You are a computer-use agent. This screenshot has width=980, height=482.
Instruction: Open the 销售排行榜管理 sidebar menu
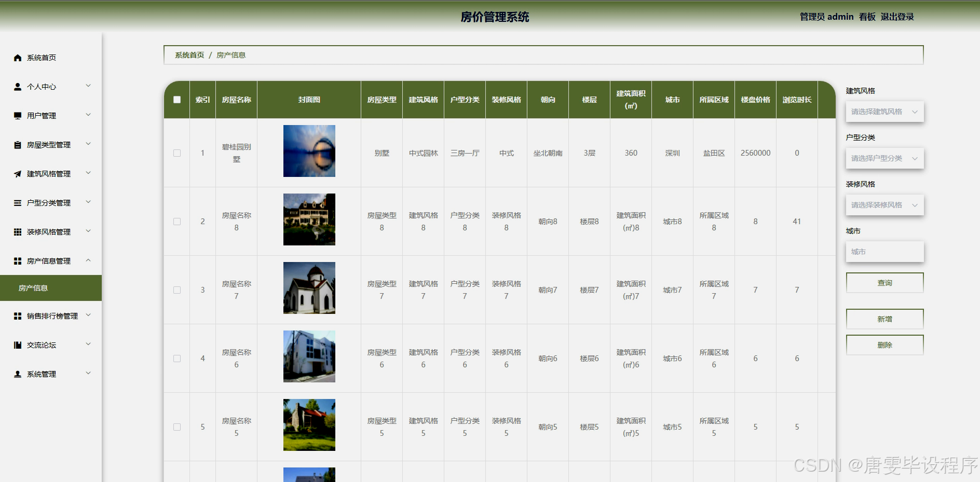51,316
